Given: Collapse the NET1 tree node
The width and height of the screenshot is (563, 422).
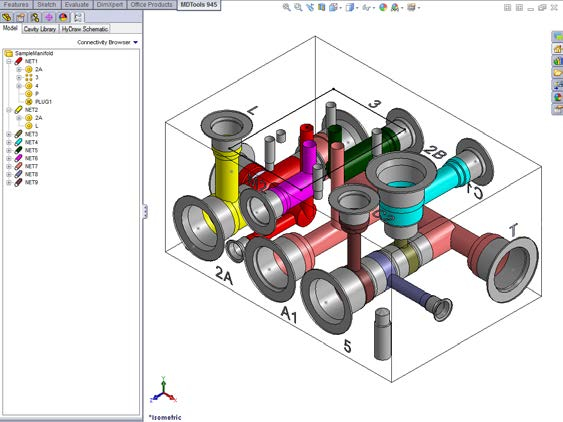Looking at the screenshot, I should point(9,61).
